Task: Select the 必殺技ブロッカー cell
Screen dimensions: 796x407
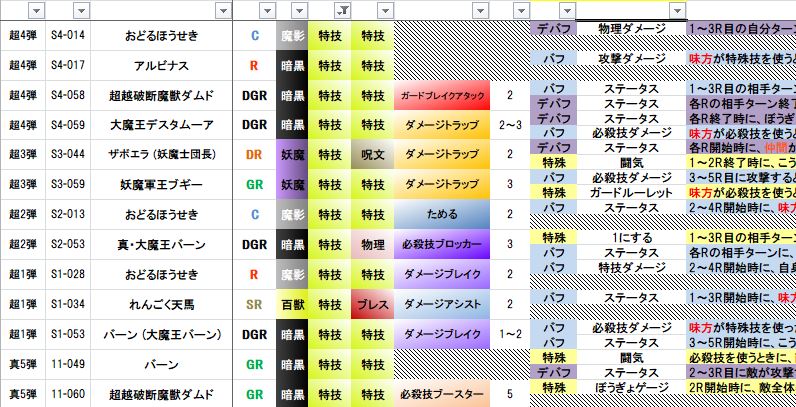Action: click(442, 244)
